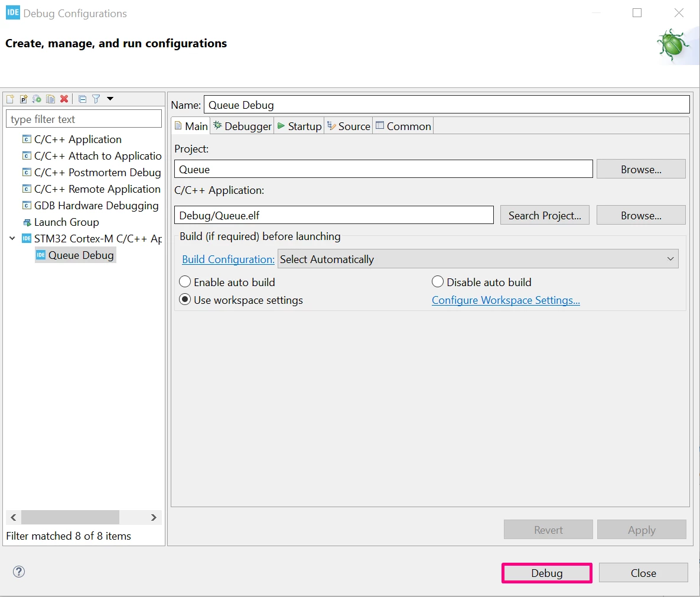Viewport: 700px width, 597px height.
Task: Click the Debug/Queue.elf application field
Action: [x=334, y=215]
